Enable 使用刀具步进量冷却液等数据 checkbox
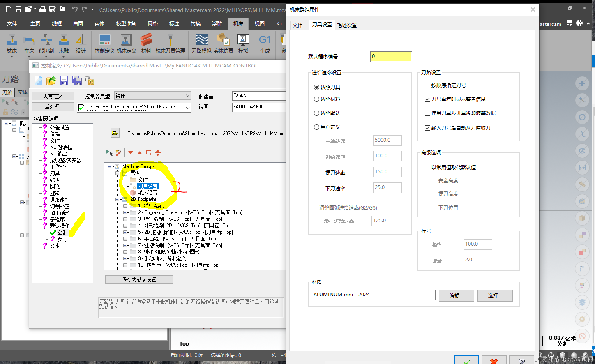595x364 pixels. [427, 113]
